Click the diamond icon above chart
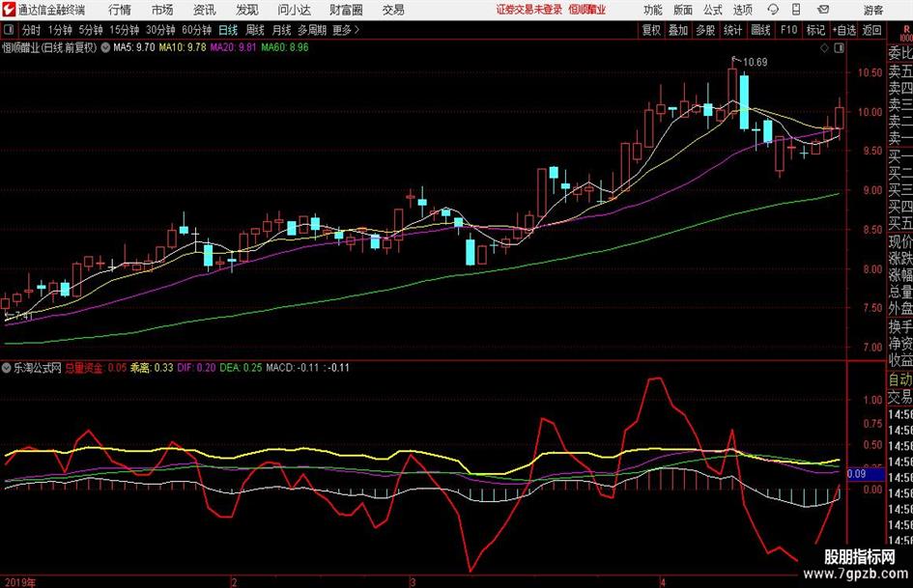 pyautogui.click(x=824, y=47)
